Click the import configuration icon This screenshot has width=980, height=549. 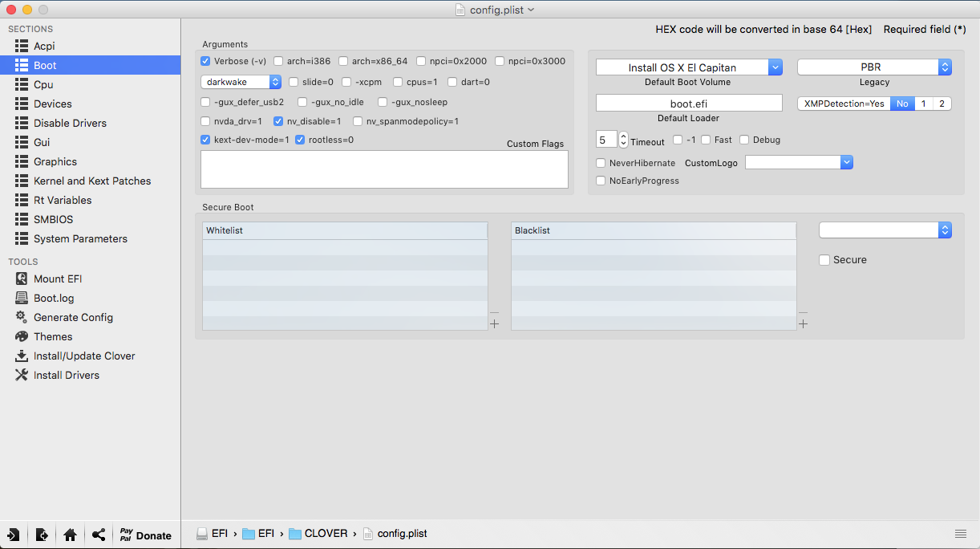point(14,535)
